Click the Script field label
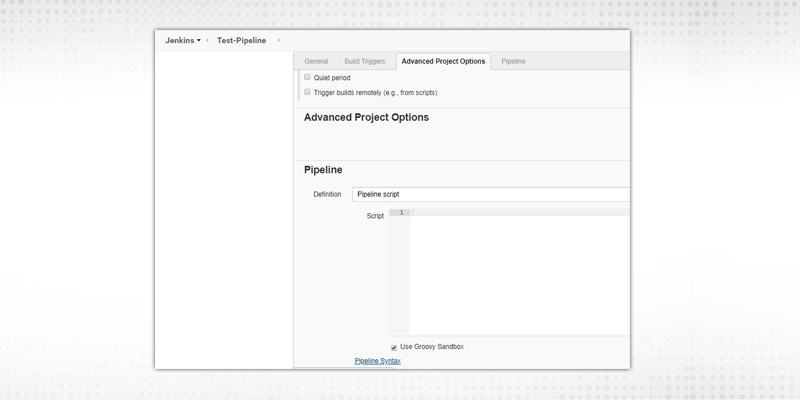This screenshot has width=800, height=400. tap(375, 216)
